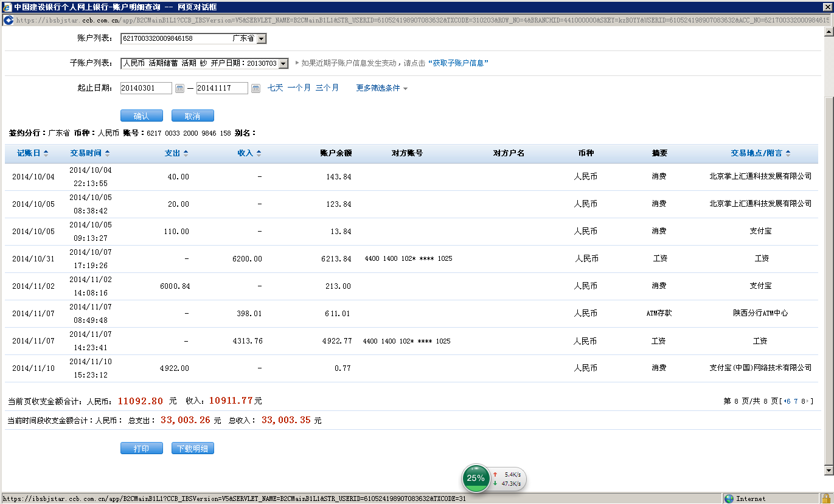
Task: Expand 更多筛选条件 filter options
Action: (x=381, y=88)
